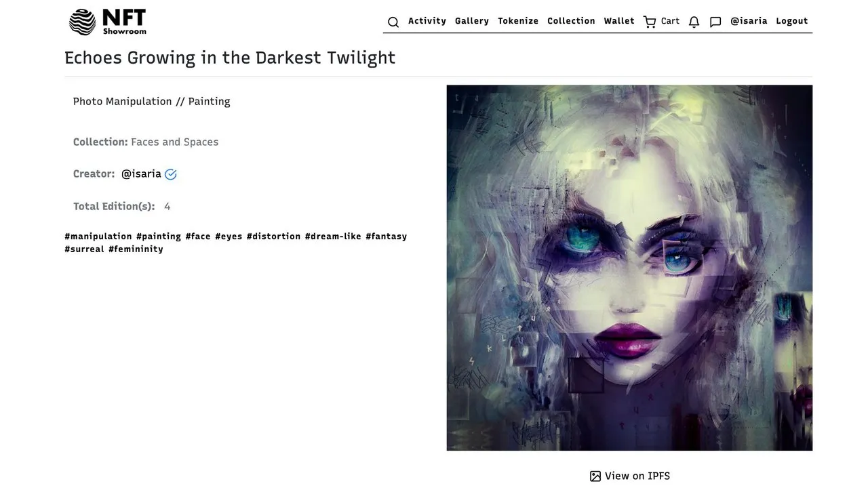868x490 pixels.
Task: Check the notifications bell icon
Action: pos(694,22)
